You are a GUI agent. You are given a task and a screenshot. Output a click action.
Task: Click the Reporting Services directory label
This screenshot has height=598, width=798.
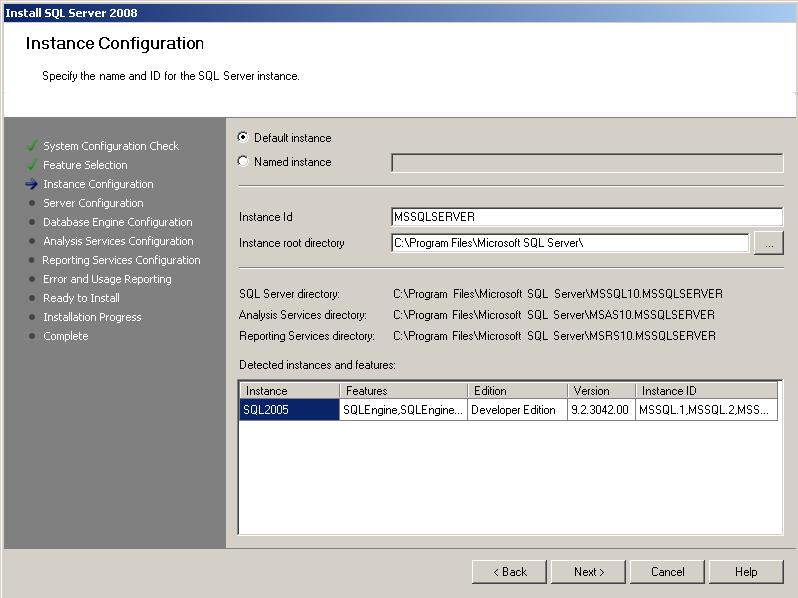pyautogui.click(x=307, y=336)
